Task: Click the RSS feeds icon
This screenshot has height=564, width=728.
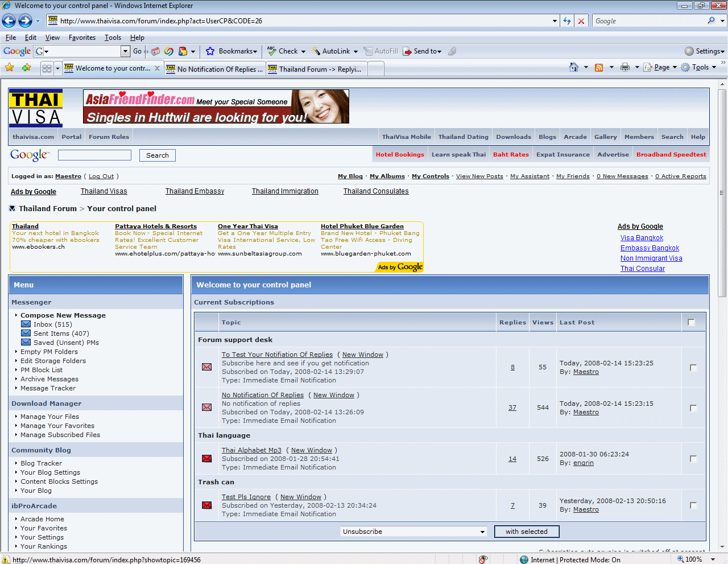Action: 599,67
